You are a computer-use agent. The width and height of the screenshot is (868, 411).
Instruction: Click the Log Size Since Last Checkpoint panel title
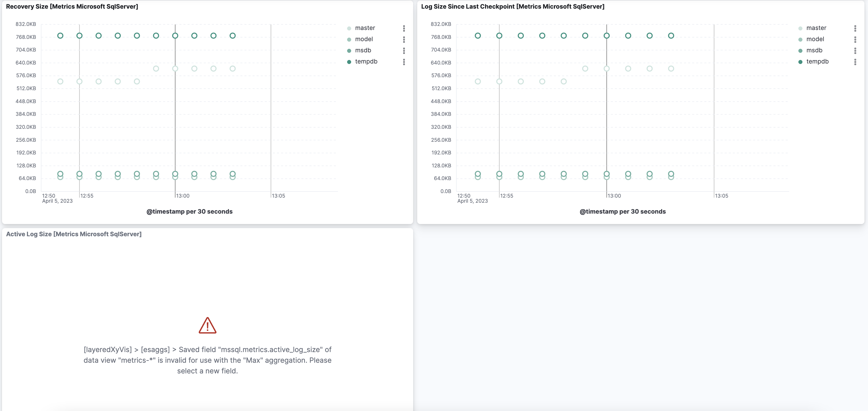(x=513, y=6)
